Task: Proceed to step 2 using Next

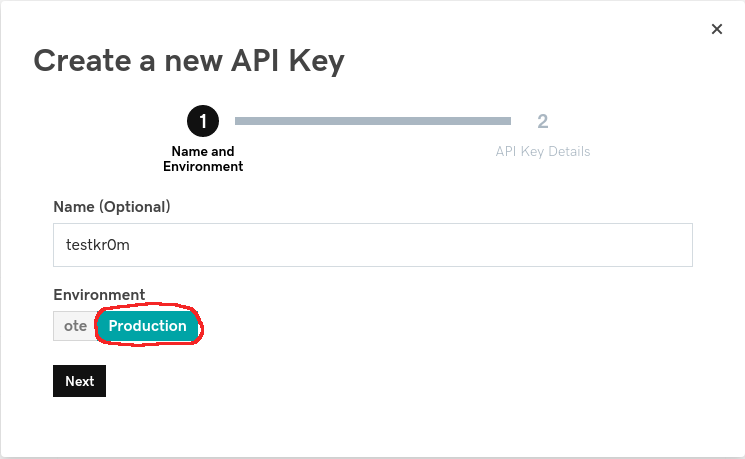Action: 79,381
